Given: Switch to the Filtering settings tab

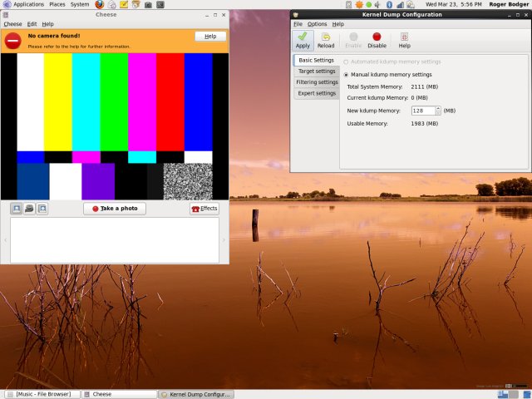Looking at the screenshot, I should [x=317, y=82].
